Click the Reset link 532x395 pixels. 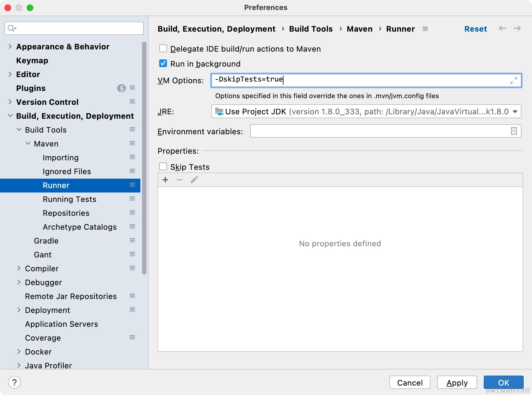pos(475,29)
